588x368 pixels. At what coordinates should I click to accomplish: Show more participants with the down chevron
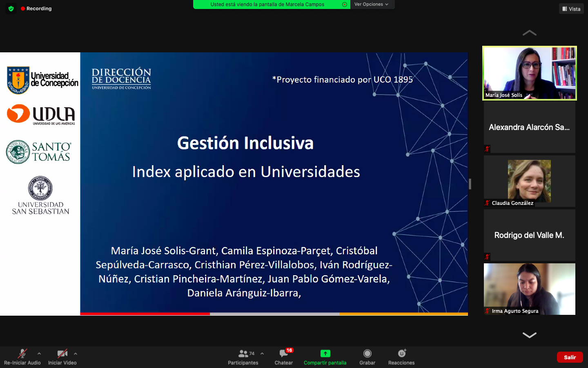pos(530,335)
